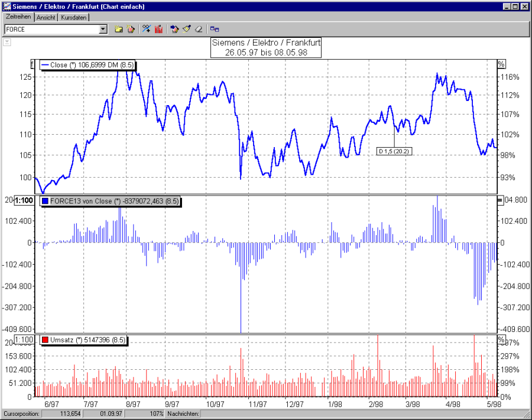Screen dimensions: 532x420
Task: Create a new chart via the page icon
Action: [x=130, y=28]
